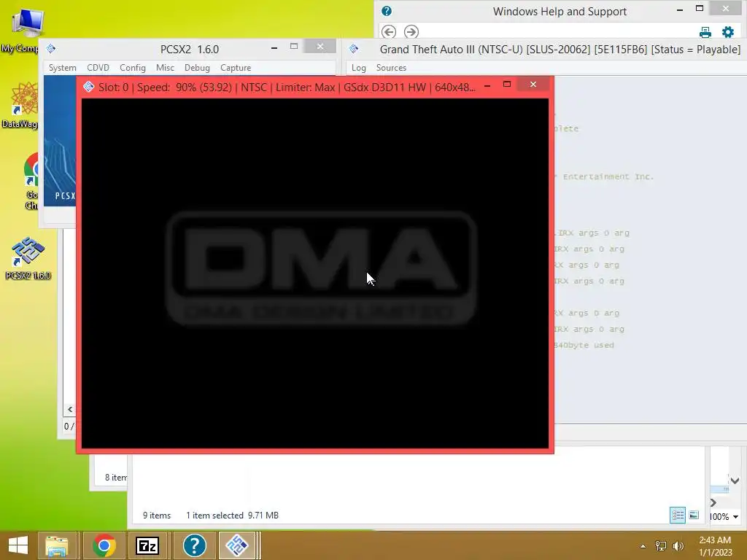Screen dimensions: 747x560
Task: Maximize the PCSX2 1.6.0 main window
Action: (x=294, y=46)
